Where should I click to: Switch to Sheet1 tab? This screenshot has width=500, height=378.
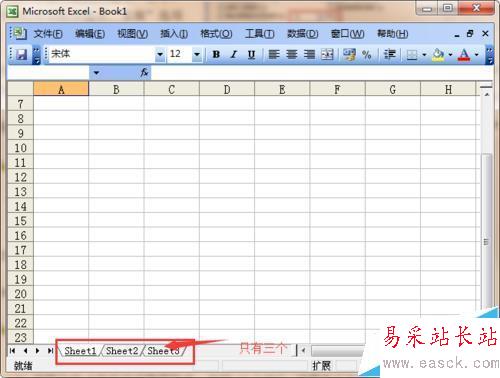pos(80,351)
